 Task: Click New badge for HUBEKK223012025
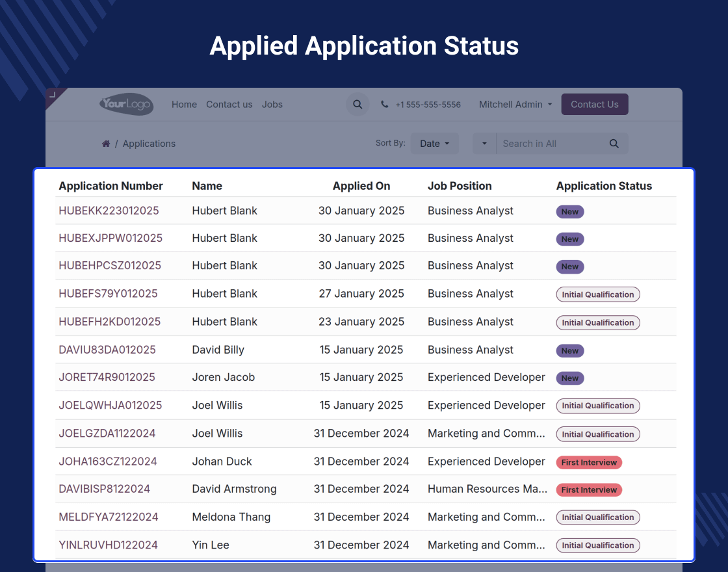569,212
